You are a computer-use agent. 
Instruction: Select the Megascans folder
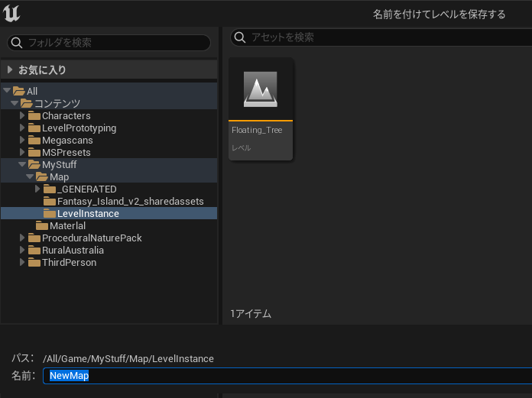[67, 141]
